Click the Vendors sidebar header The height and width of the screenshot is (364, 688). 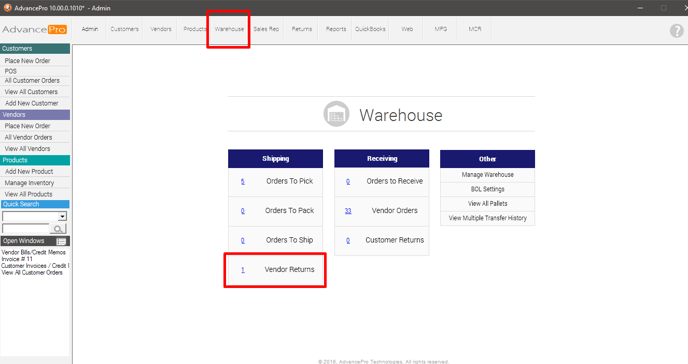(x=35, y=114)
